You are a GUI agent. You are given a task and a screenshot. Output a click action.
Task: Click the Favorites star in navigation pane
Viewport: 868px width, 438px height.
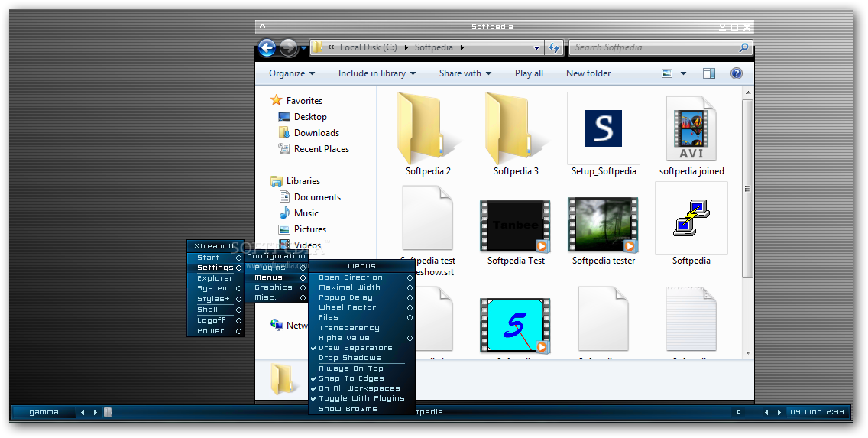(x=277, y=100)
